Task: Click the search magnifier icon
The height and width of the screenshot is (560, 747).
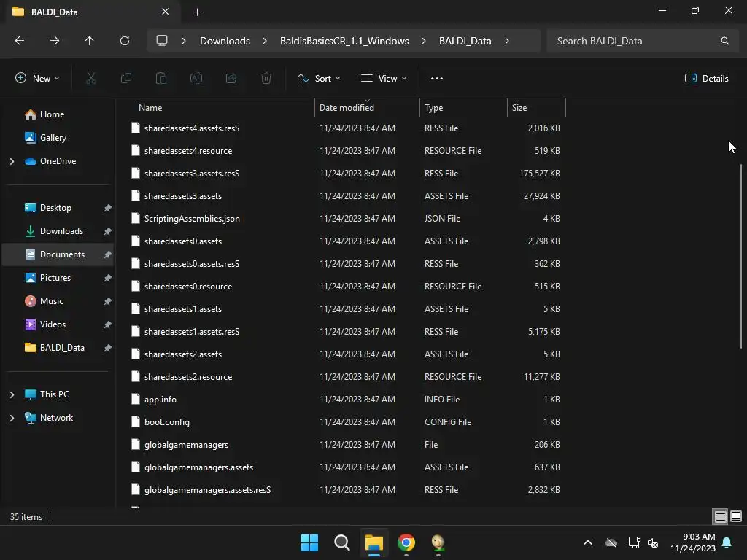Action: click(x=724, y=41)
